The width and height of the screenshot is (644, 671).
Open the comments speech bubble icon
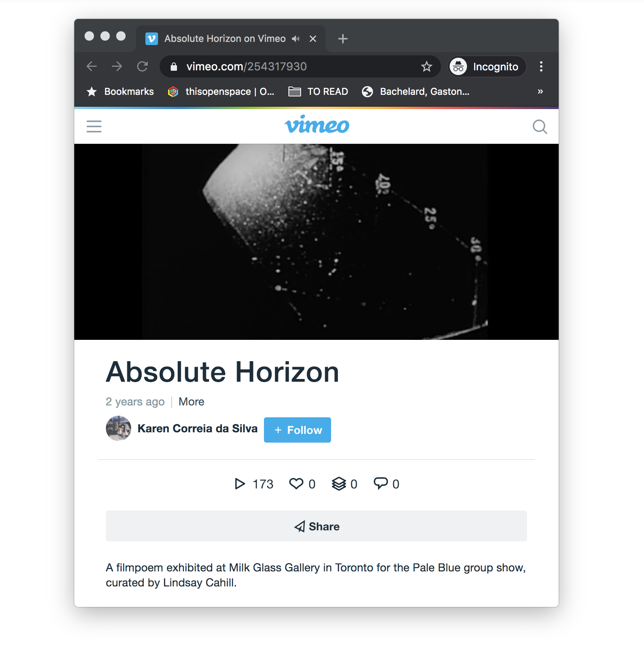pos(381,483)
